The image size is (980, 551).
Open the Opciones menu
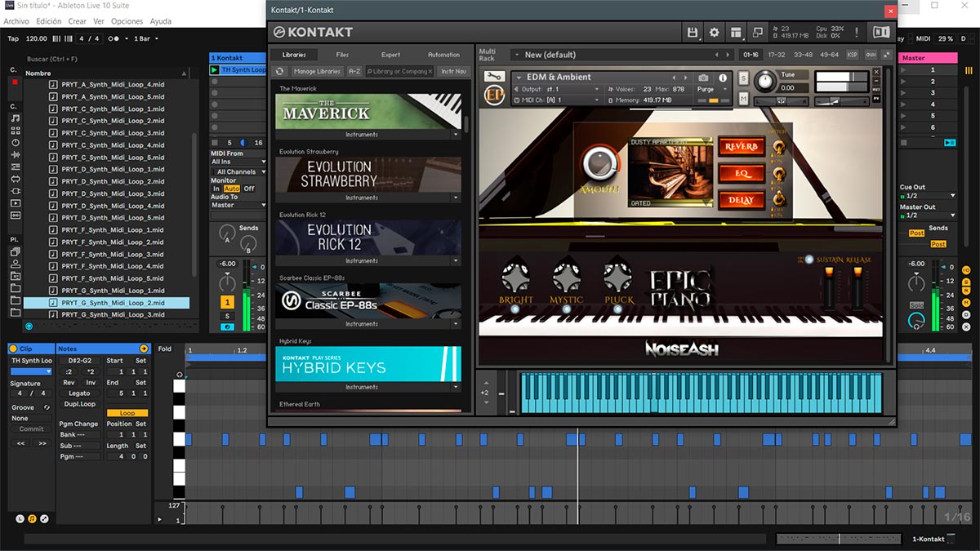[x=127, y=21]
